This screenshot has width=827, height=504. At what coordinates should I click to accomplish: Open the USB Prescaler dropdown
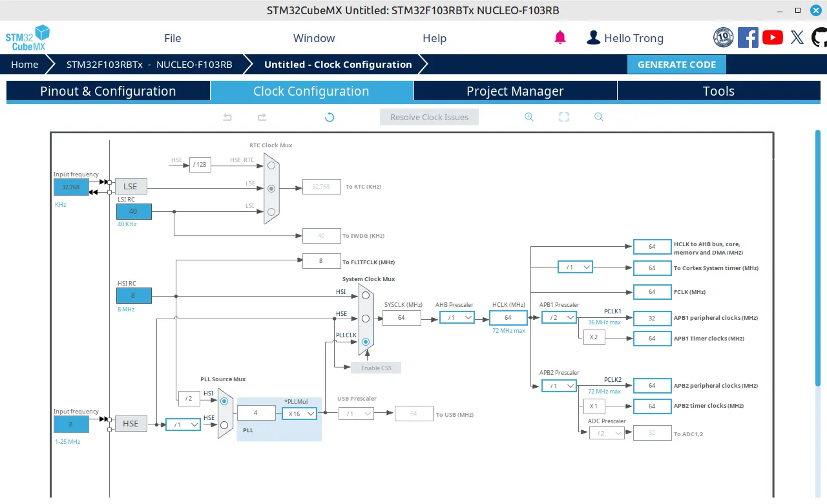356,414
